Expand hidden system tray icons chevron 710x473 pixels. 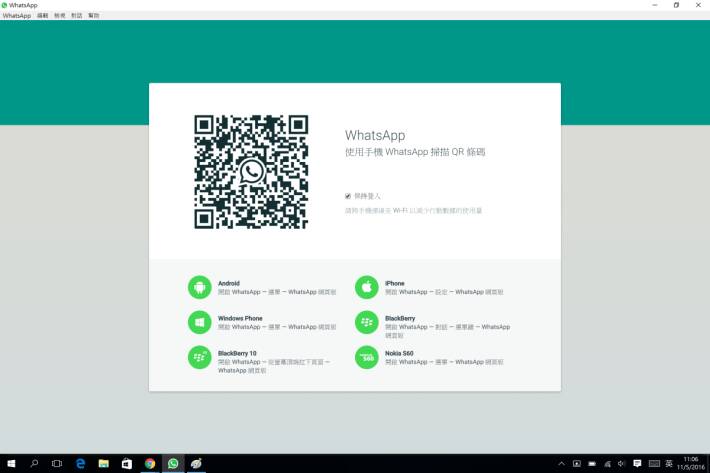click(x=561, y=463)
